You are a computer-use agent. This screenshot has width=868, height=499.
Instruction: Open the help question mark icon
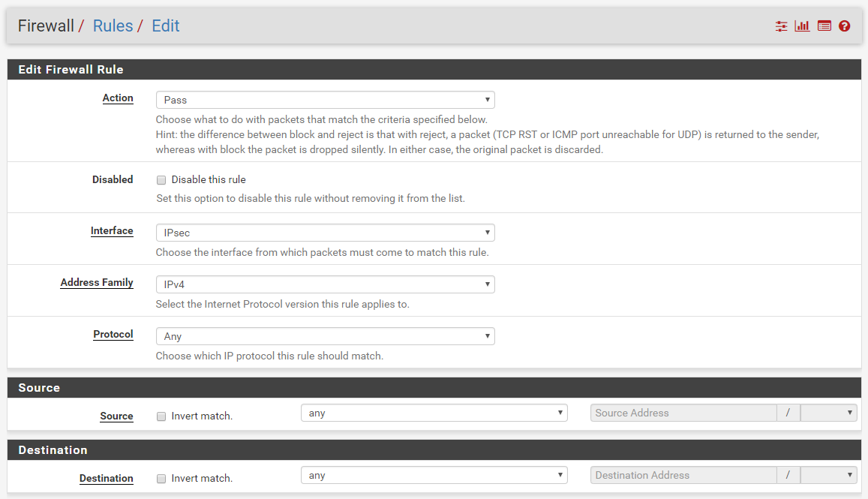pos(844,26)
